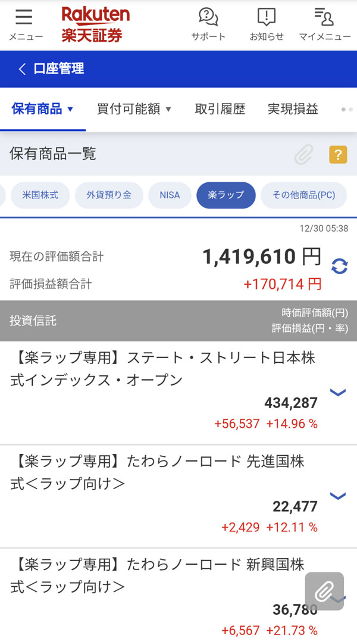
Task: Open the 保有商品 dropdown tab
Action: click(42, 109)
